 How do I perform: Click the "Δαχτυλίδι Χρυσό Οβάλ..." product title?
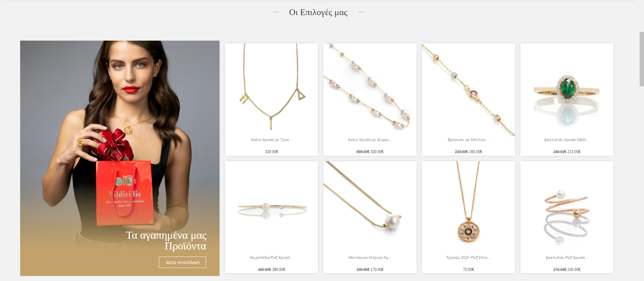click(567, 140)
